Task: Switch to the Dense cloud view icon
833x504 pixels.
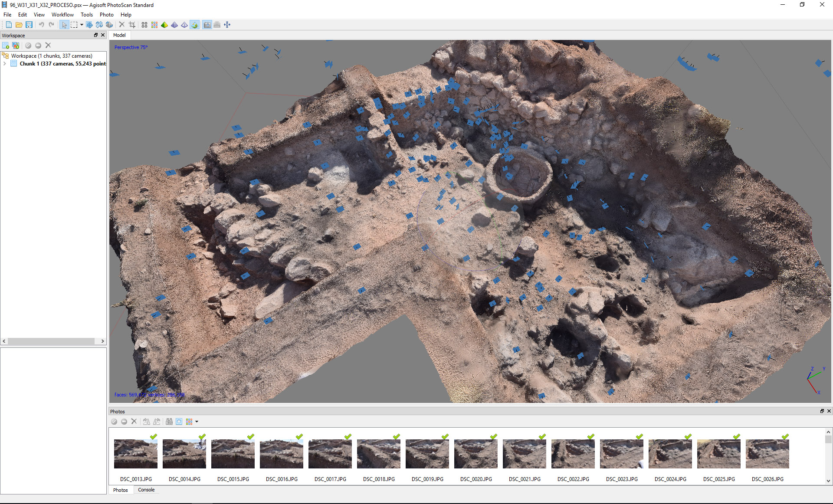Action: pos(154,25)
